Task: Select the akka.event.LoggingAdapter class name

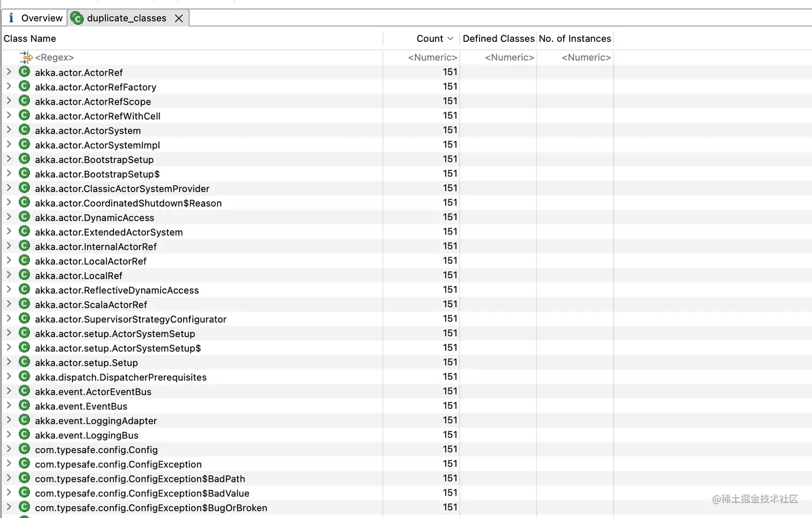Action: [x=96, y=420]
